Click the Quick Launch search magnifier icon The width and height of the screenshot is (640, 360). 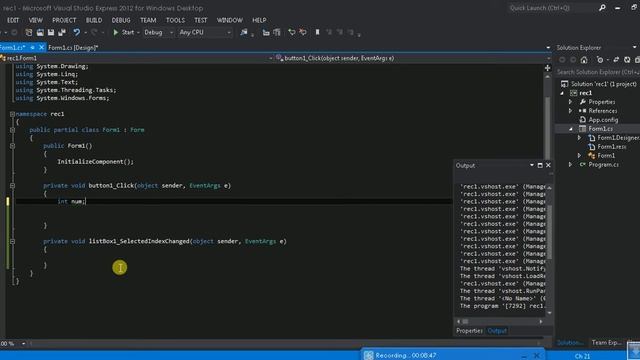(602, 8)
